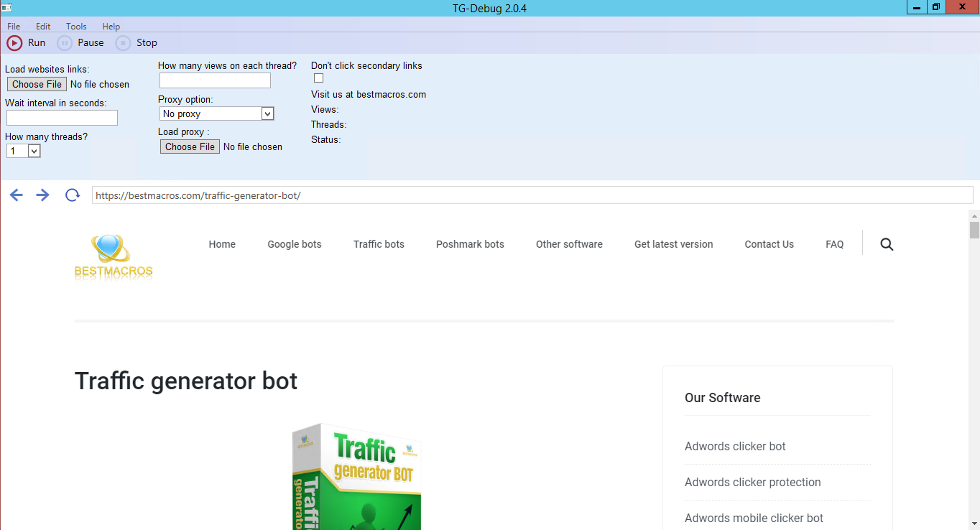
Task: Click the URL address bar
Action: pyautogui.click(x=532, y=195)
